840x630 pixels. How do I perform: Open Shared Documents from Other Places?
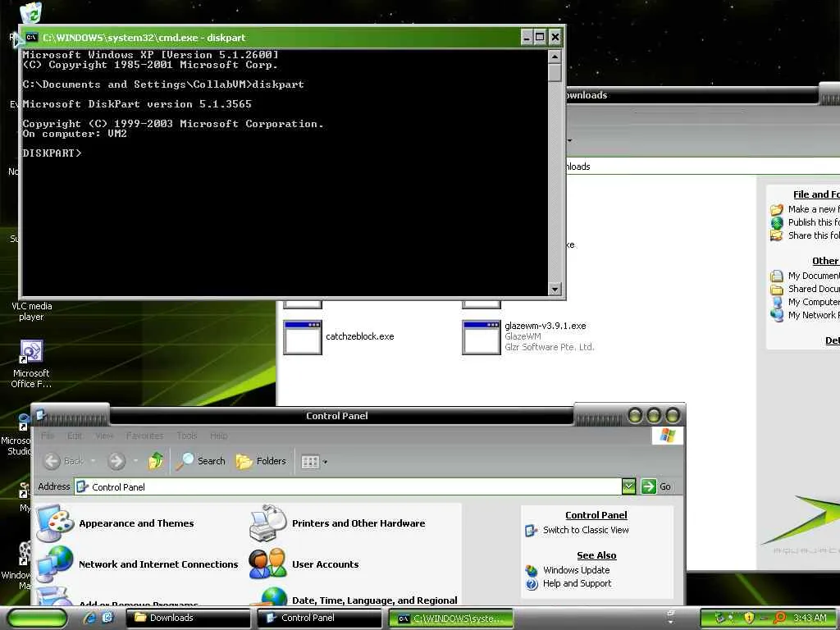805,289
